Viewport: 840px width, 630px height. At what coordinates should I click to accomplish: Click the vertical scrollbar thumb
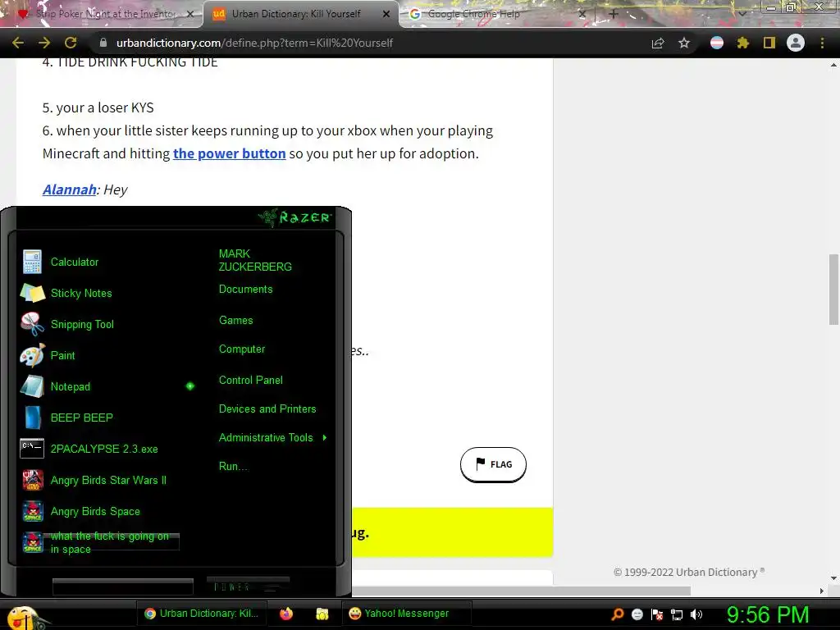tap(833, 290)
